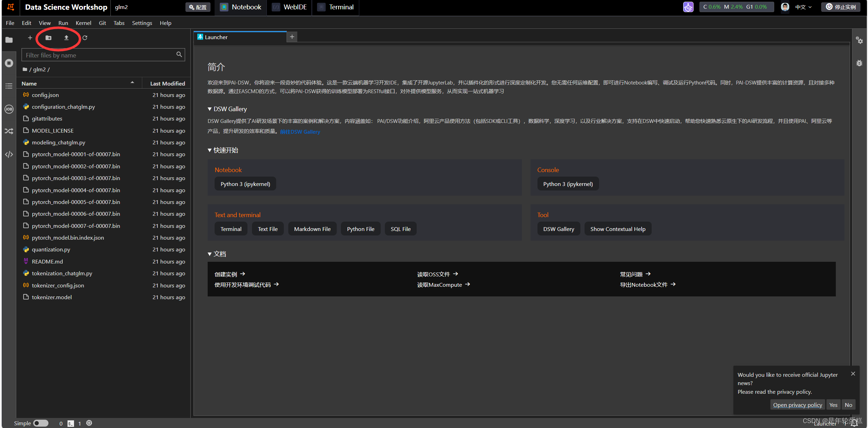Open the user avatar menu
Image resolution: width=868 pixels, height=428 pixels.
pos(785,7)
